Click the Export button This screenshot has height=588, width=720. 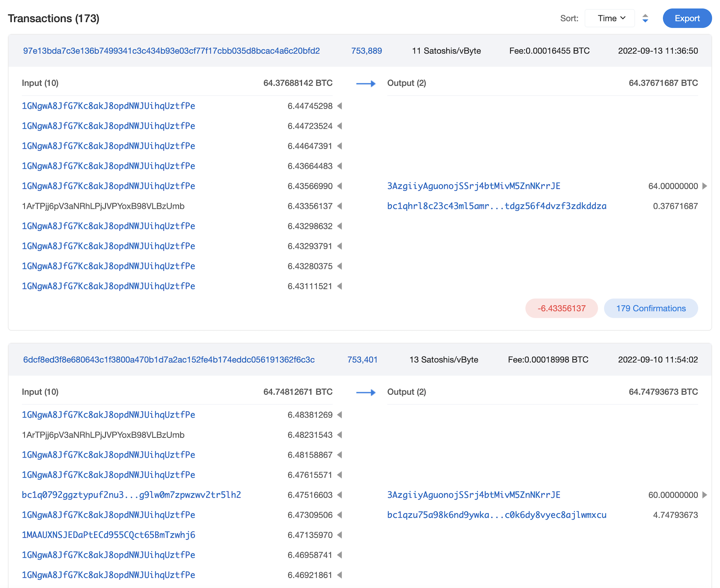tap(687, 18)
